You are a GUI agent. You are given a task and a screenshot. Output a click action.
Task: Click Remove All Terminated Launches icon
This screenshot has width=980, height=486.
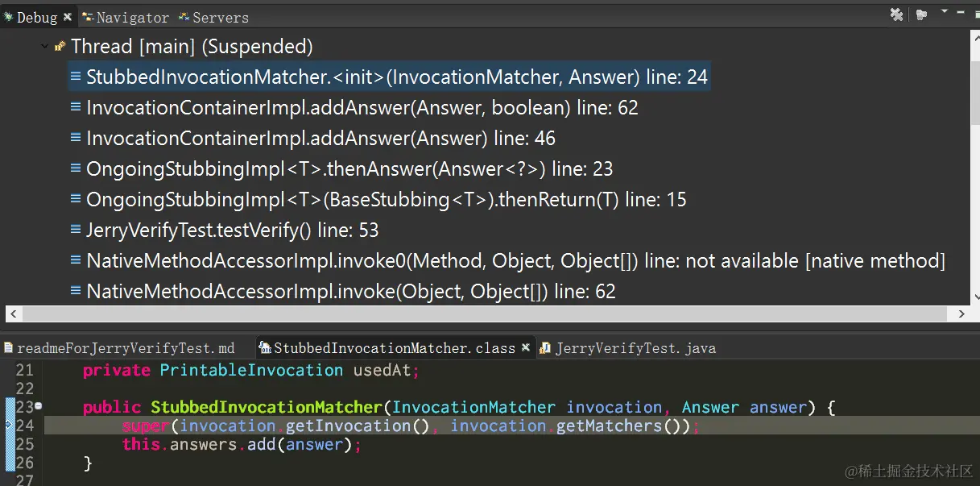[x=896, y=15]
